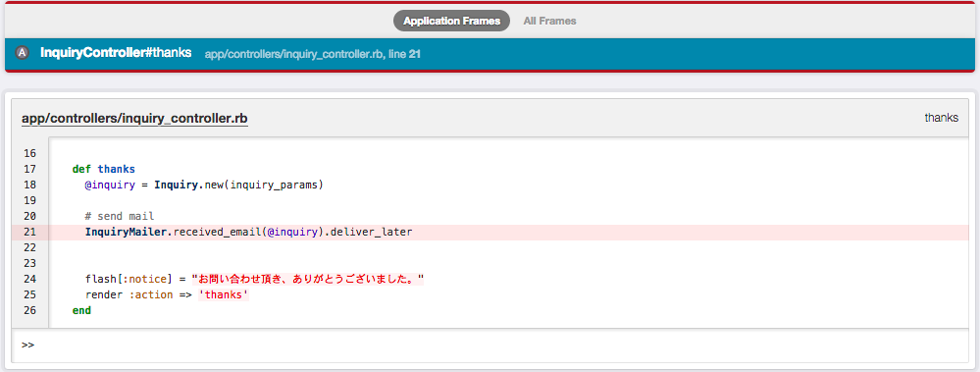Viewport: 980px width, 372px height.
Task: Click the circled A frame icon
Action: click(x=23, y=54)
